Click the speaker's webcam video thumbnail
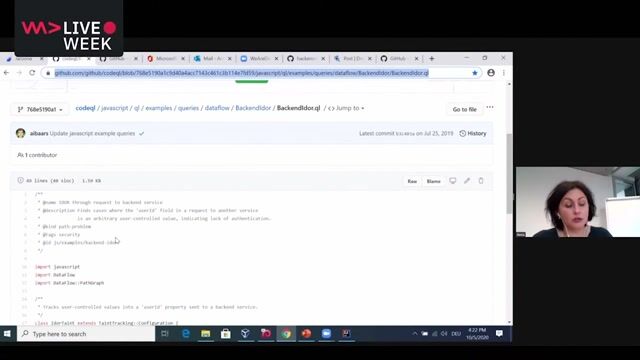Screen dimensions: 640x360 click(578, 202)
